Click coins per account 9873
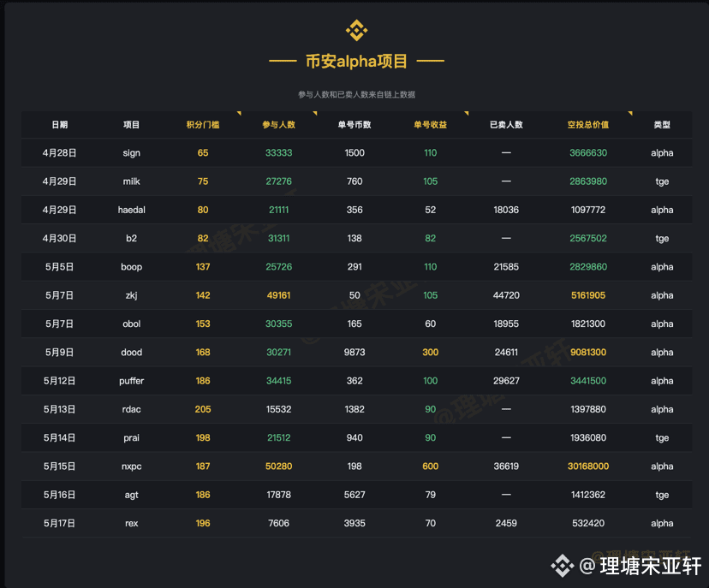The image size is (709, 588). [x=354, y=352]
